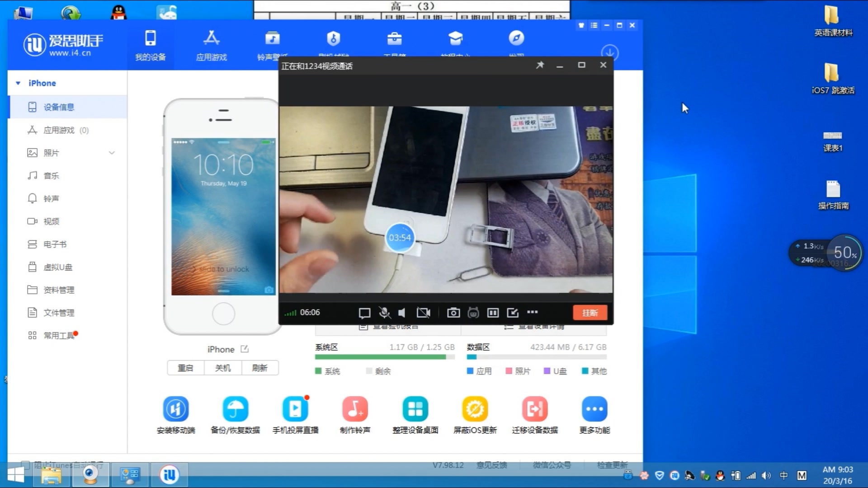Screen dimensions: 868x488
Task: Open the share screen icon in call
Action: (513, 313)
